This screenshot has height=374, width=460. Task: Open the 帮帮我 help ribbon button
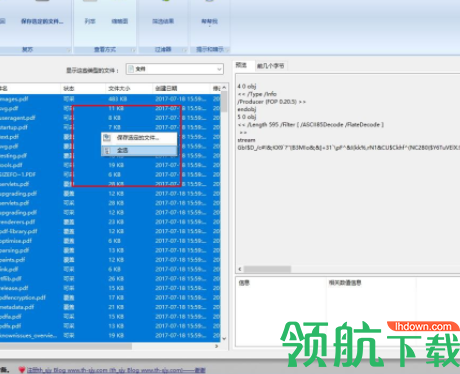click(209, 21)
